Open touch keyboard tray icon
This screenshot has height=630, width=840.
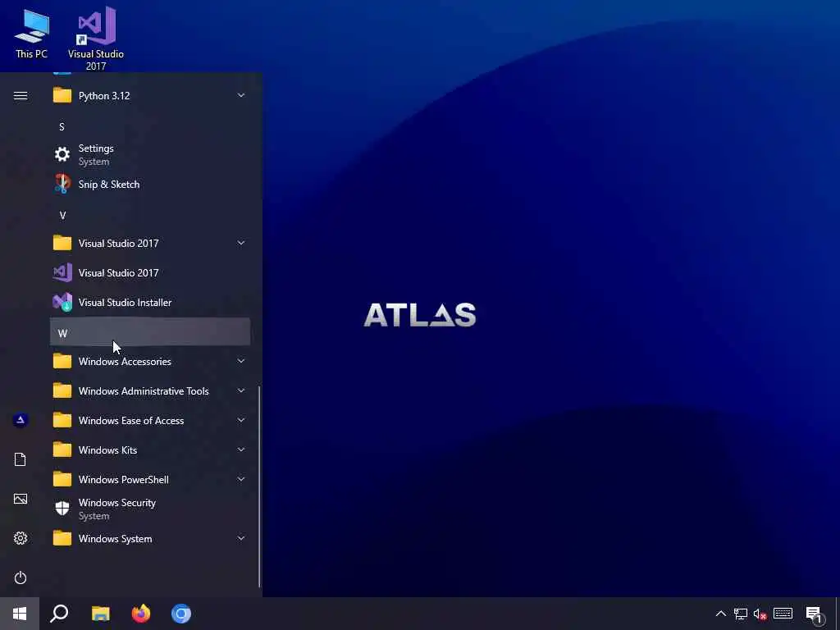coord(783,614)
